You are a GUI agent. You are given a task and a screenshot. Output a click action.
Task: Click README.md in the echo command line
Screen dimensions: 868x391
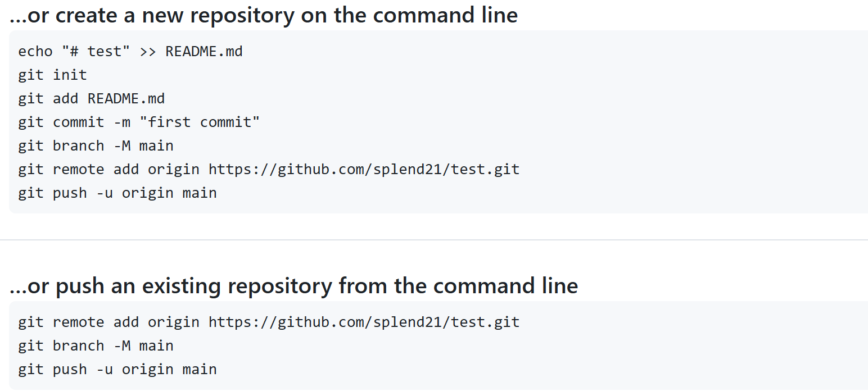204,52
